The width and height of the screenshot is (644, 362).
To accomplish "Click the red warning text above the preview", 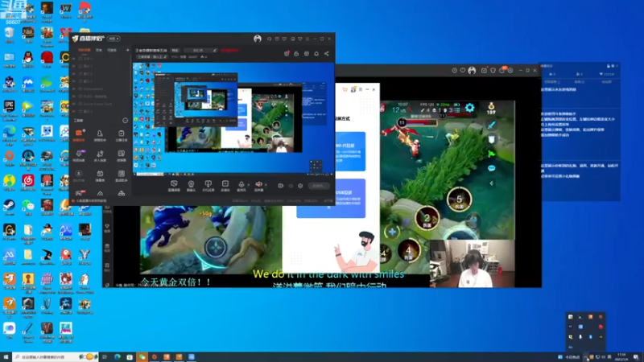I will 230,51.
